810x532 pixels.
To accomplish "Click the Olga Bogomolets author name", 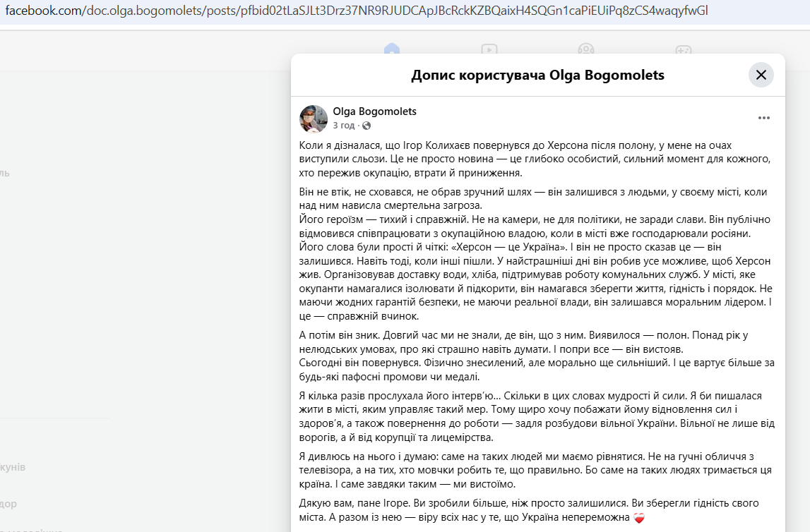I will [374, 111].
